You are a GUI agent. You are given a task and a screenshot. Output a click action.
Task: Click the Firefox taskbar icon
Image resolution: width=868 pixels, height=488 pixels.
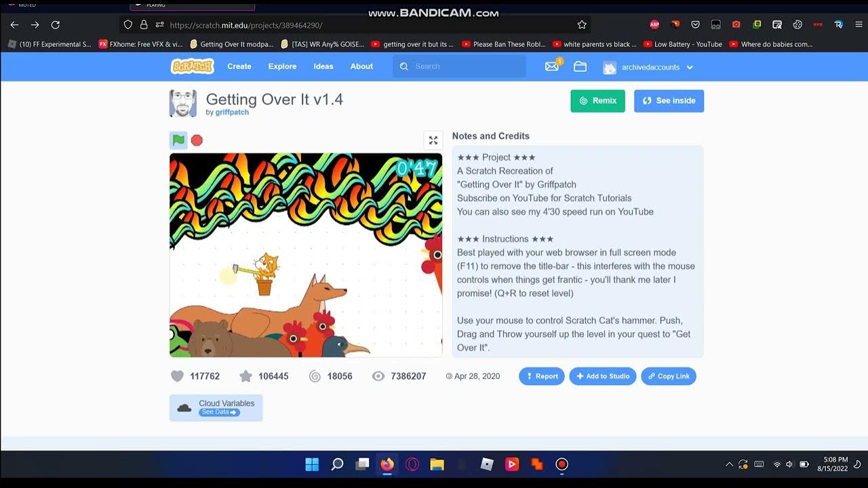pyautogui.click(x=387, y=464)
